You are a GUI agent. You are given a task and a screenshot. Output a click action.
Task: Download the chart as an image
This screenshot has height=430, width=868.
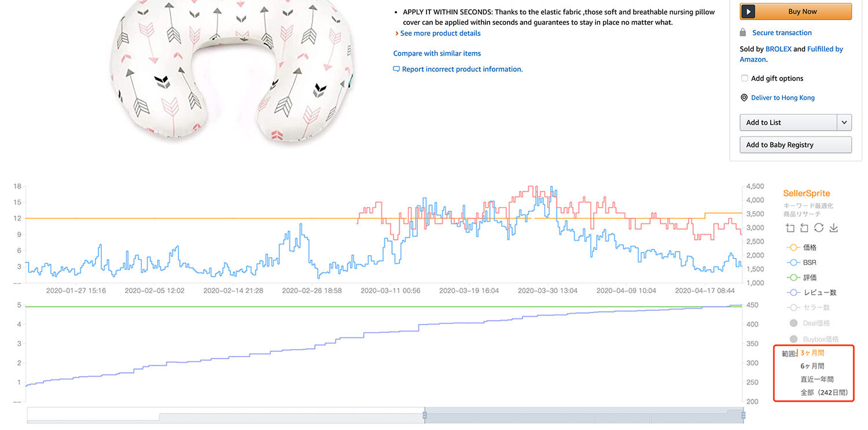coord(834,228)
